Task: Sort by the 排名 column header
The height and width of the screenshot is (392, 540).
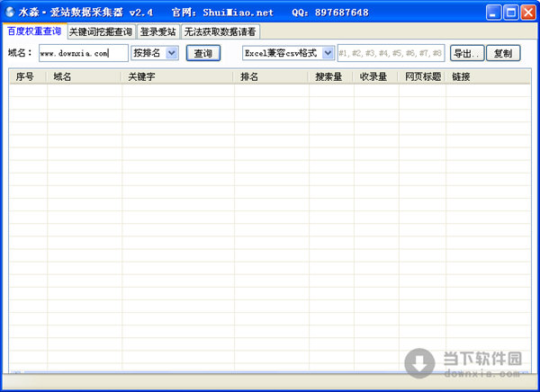Action: [272, 76]
